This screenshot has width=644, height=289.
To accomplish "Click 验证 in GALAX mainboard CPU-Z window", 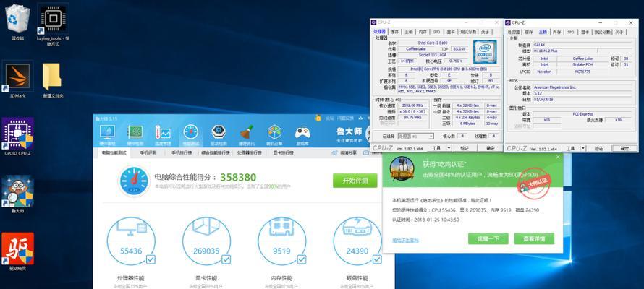I will [599, 148].
